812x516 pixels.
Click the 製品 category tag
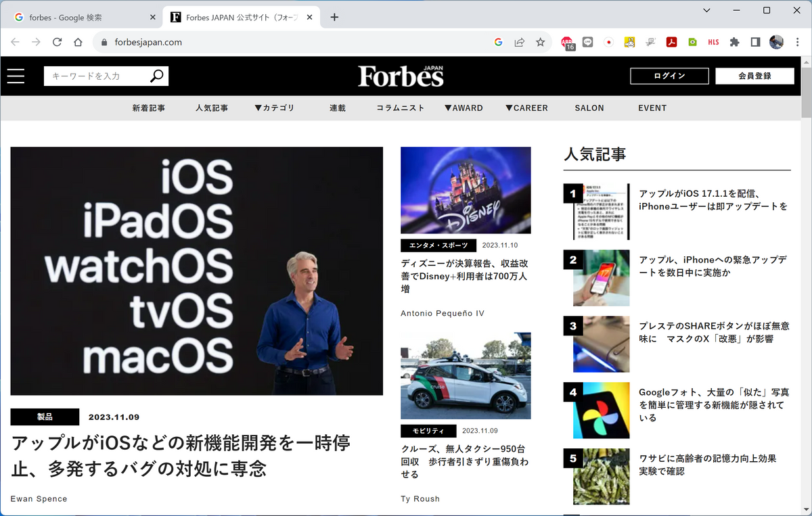point(45,417)
